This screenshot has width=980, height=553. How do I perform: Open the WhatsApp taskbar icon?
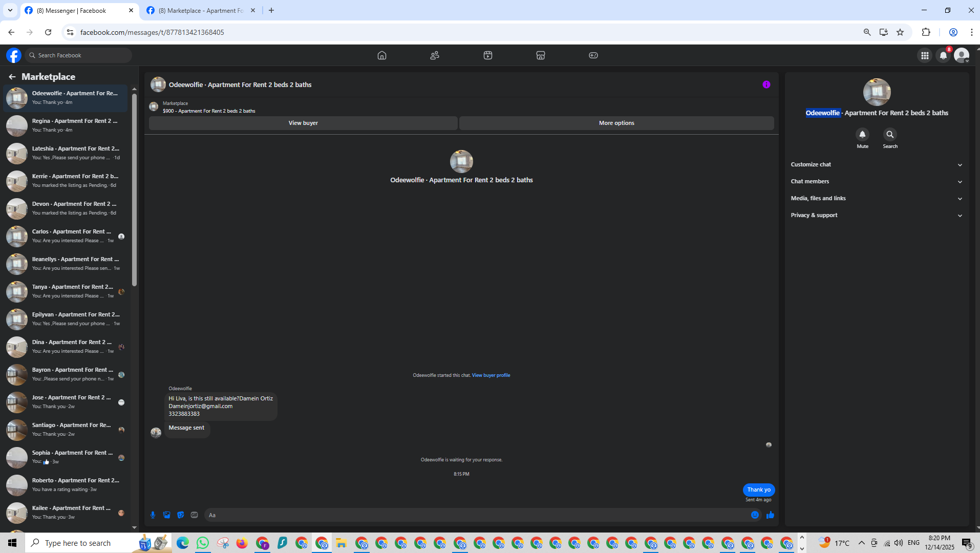[x=203, y=543]
